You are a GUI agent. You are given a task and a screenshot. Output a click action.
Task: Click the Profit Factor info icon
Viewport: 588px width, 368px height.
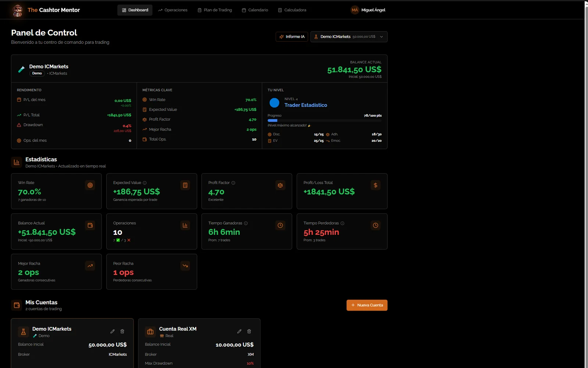tap(233, 183)
